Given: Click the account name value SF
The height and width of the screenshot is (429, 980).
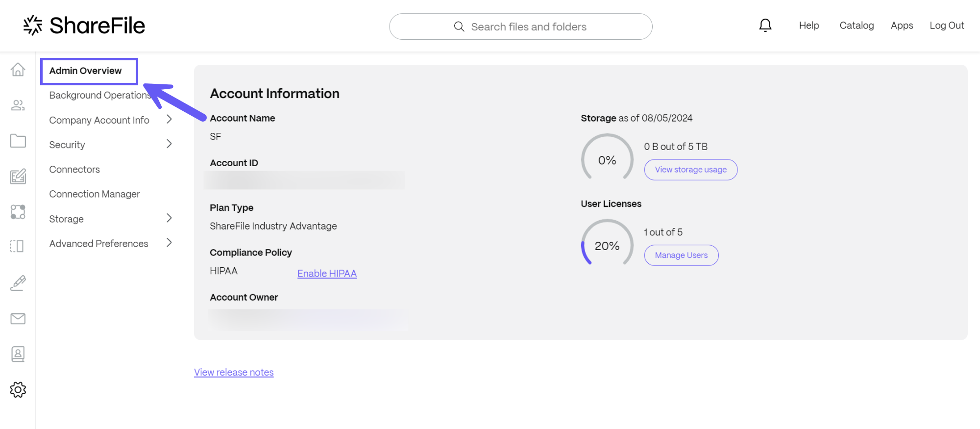Looking at the screenshot, I should pos(216,136).
